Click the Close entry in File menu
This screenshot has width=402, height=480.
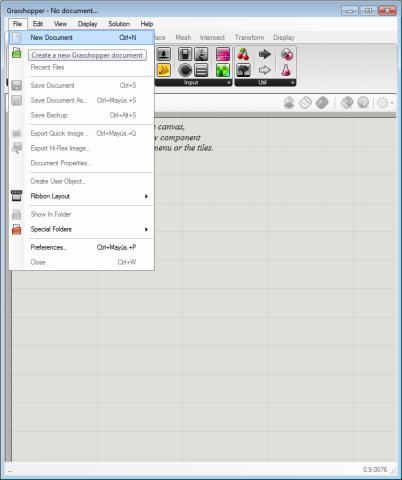[82, 262]
